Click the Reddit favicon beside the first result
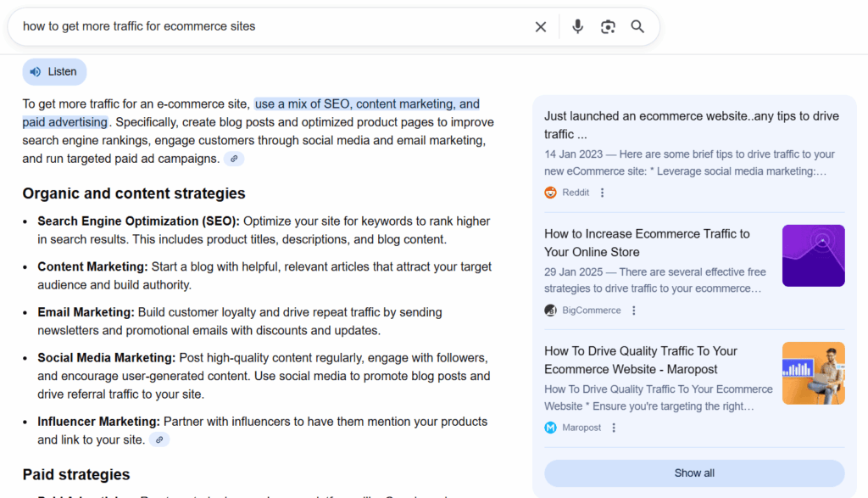 pyautogui.click(x=550, y=193)
